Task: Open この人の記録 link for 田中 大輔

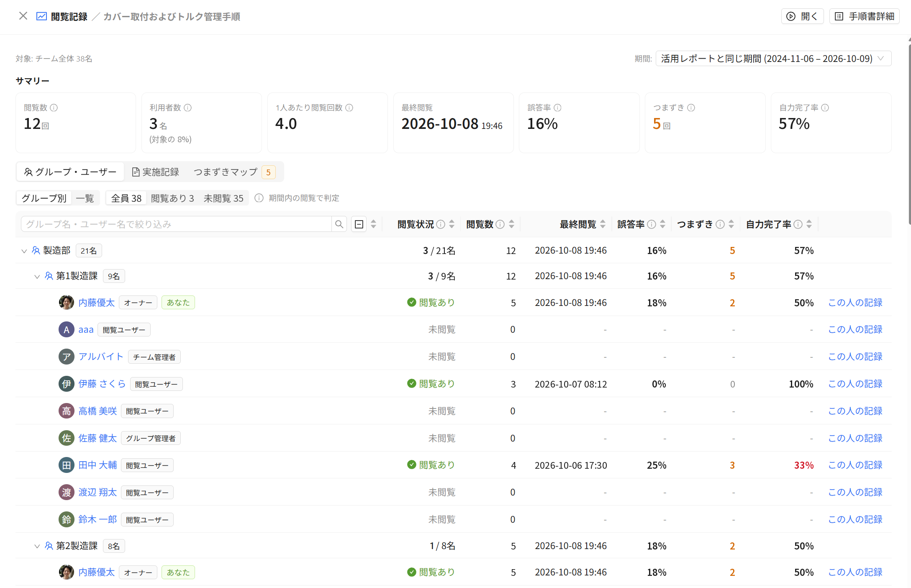Action: click(855, 465)
